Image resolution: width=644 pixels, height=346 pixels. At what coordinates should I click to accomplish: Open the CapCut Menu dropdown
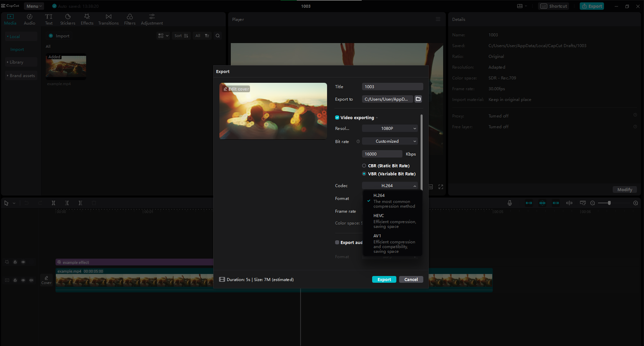[x=34, y=6]
